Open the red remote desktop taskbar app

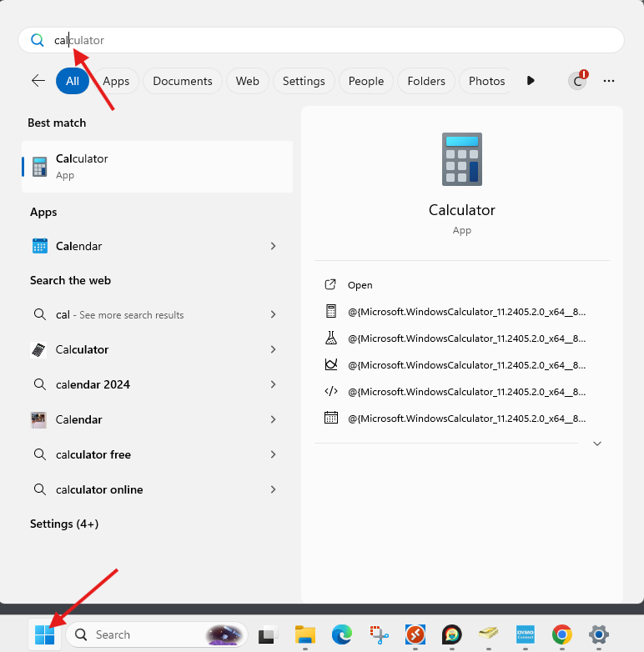coord(415,634)
